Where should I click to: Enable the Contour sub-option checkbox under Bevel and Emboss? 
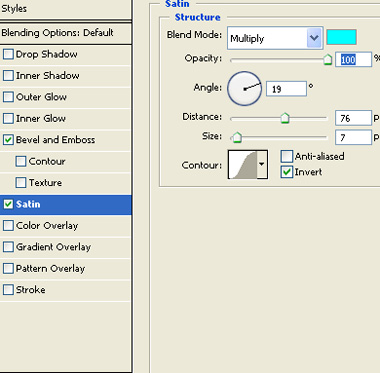tap(21, 161)
